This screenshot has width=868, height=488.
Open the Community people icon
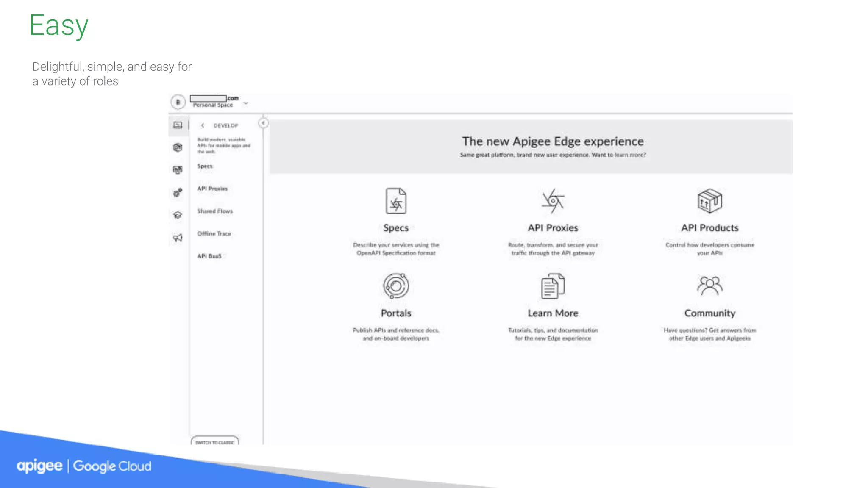click(709, 286)
